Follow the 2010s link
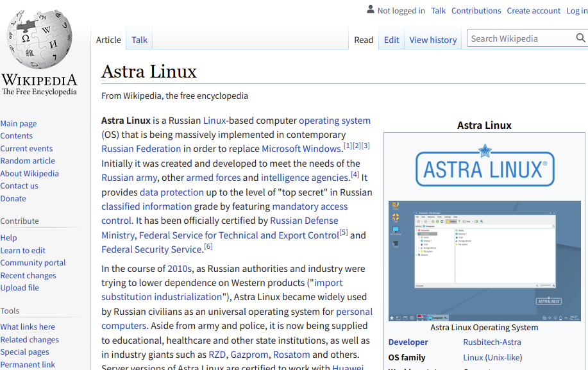This screenshot has height=370, width=588. tap(180, 269)
